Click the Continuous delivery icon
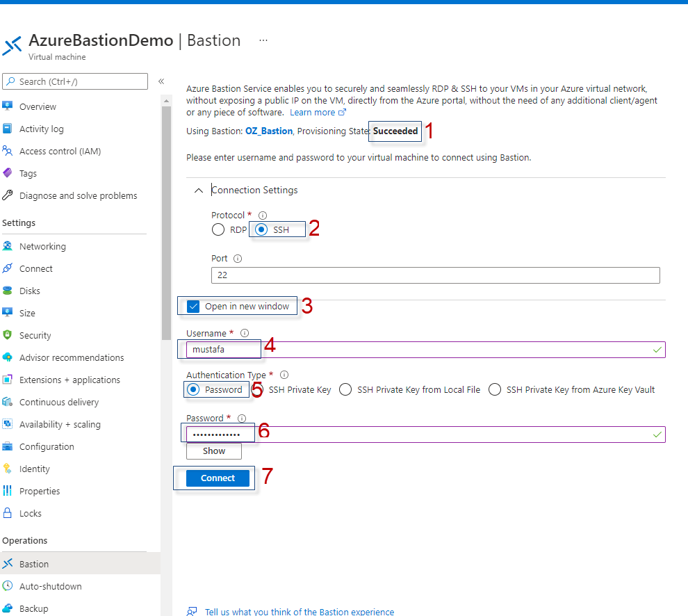This screenshot has width=688, height=616. [8, 402]
